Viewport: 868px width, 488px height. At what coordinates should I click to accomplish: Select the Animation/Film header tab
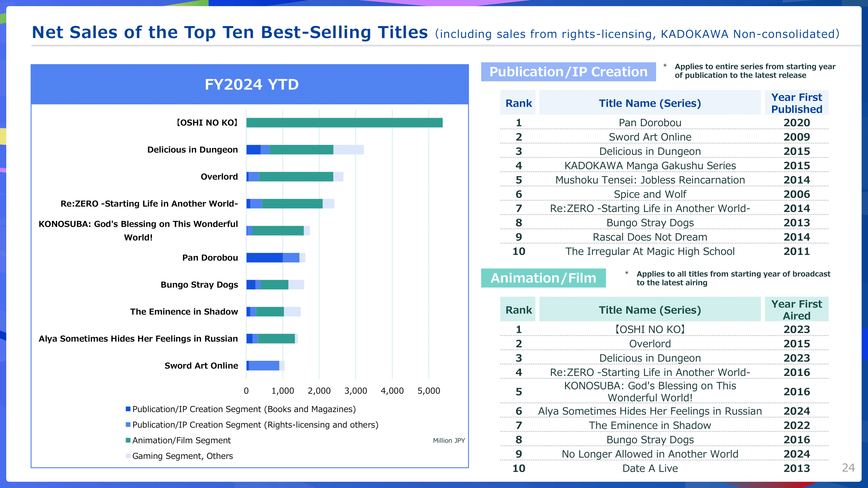543,278
